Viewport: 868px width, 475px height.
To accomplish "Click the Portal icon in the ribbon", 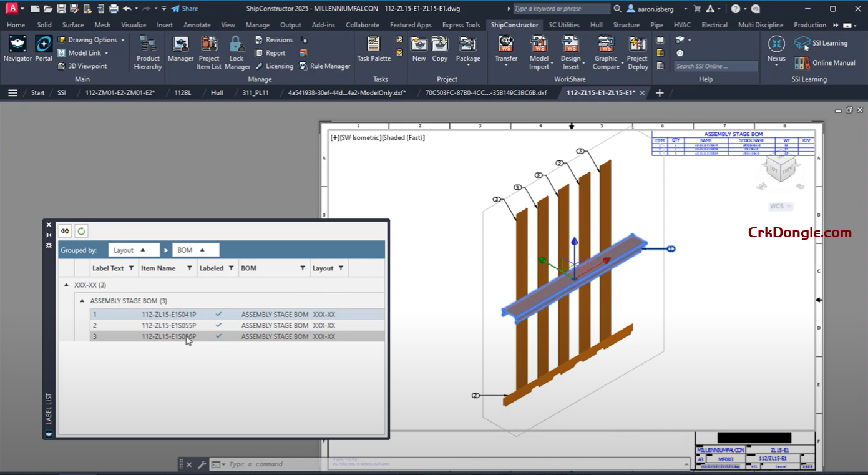I will point(44,49).
